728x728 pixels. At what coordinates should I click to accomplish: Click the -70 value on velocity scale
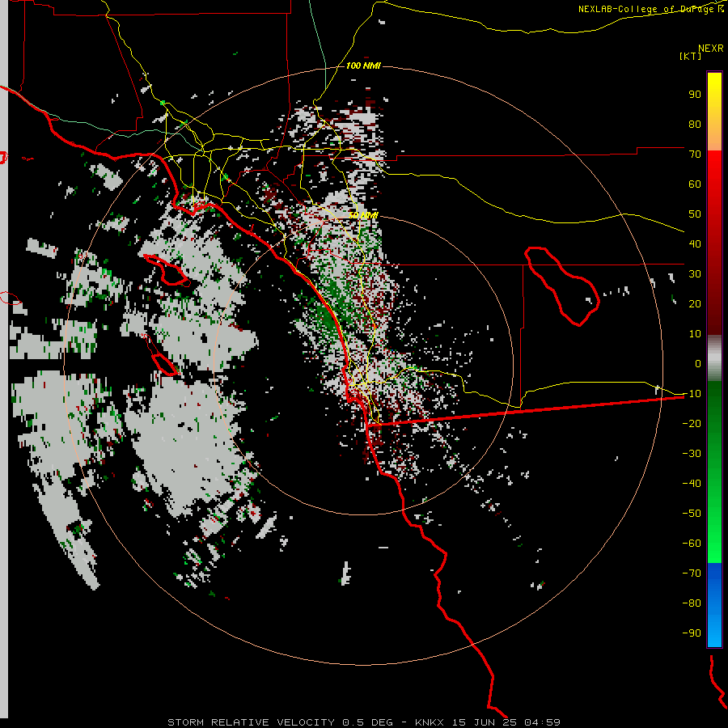(692, 574)
